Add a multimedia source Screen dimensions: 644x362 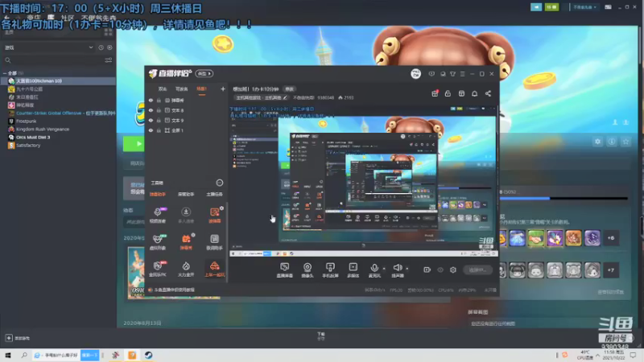pyautogui.click(x=353, y=270)
